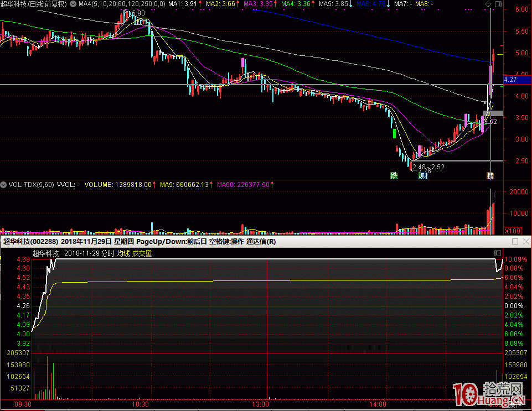532x411 pixels.
Task: Click the 操作 button at bottom right
Action: click(515, 405)
